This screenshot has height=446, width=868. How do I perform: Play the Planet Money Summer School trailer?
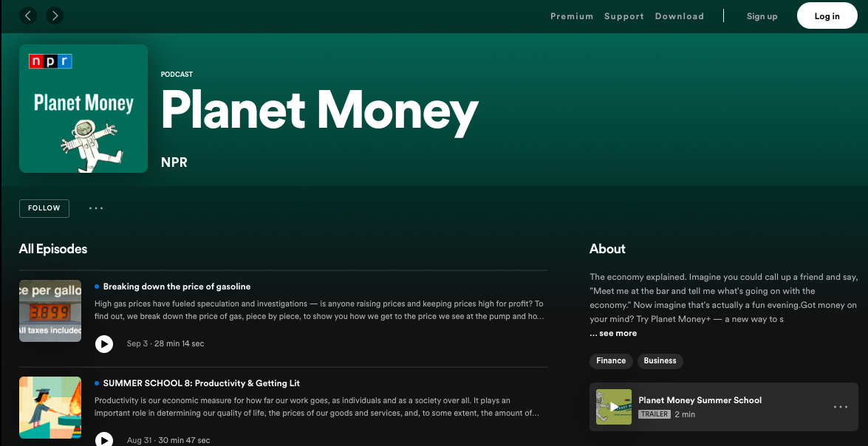point(614,407)
